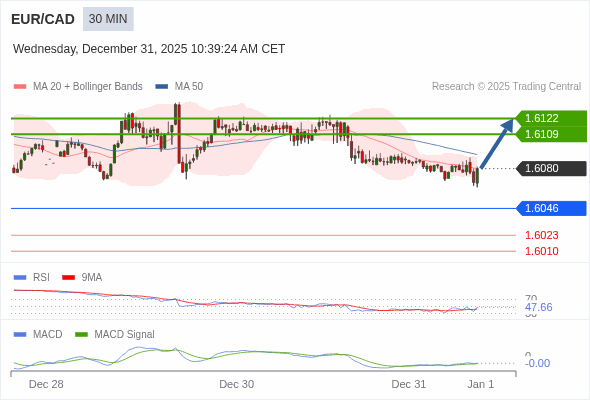Click the Dec 30 axis date
This screenshot has width=590, height=400.
(237, 384)
